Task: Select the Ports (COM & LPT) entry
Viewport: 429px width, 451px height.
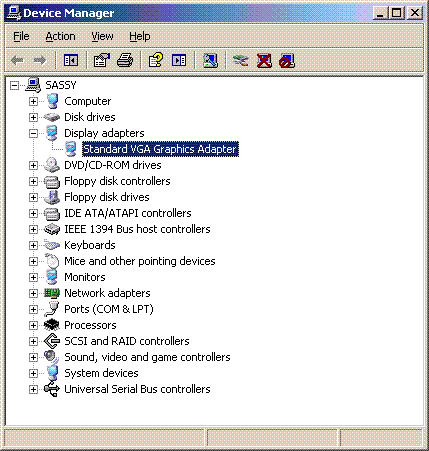Action: pyautogui.click(x=109, y=309)
